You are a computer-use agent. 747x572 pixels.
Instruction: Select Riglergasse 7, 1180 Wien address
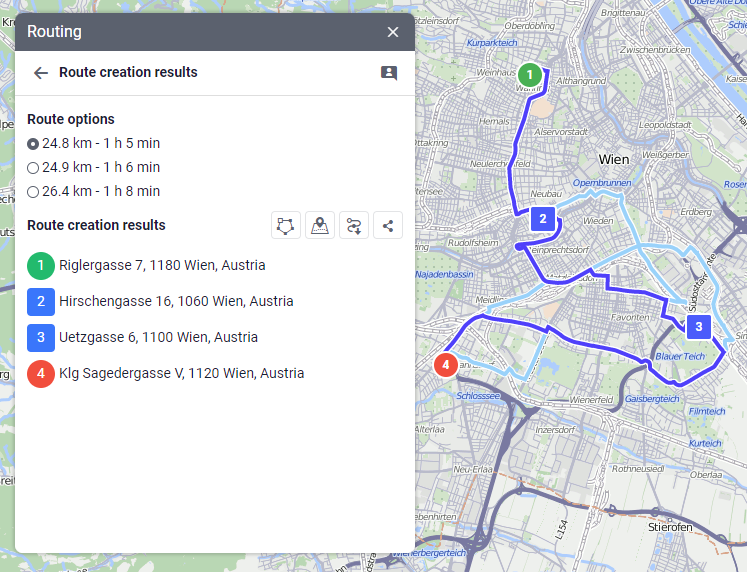point(162,266)
